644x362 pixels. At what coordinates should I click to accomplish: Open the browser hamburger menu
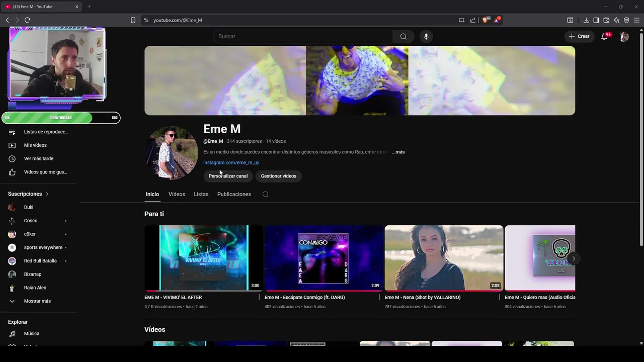pyautogui.click(x=636, y=20)
